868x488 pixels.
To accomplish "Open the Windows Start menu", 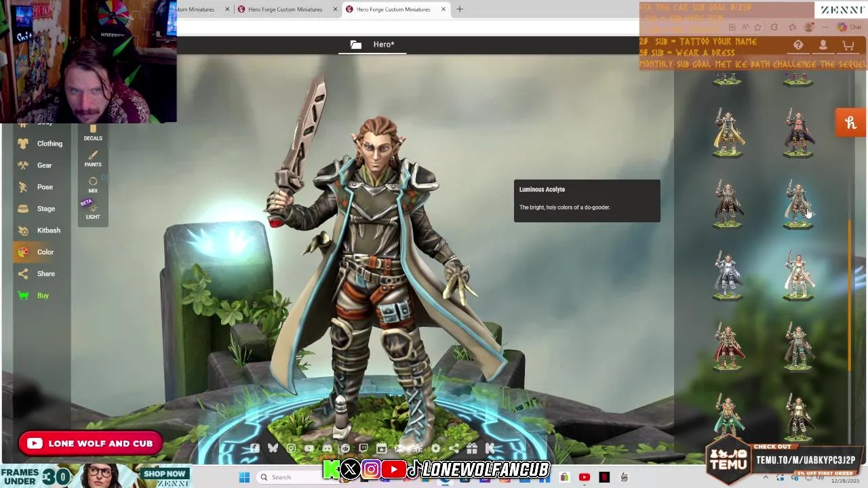I will (244, 477).
